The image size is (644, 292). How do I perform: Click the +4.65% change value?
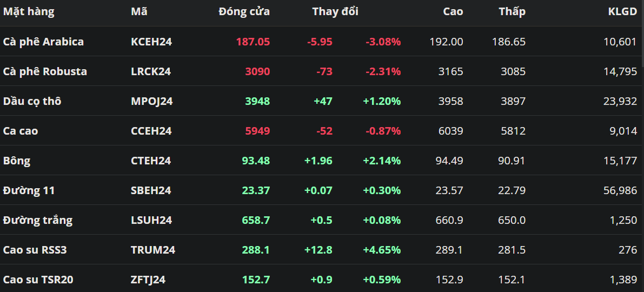coord(382,250)
